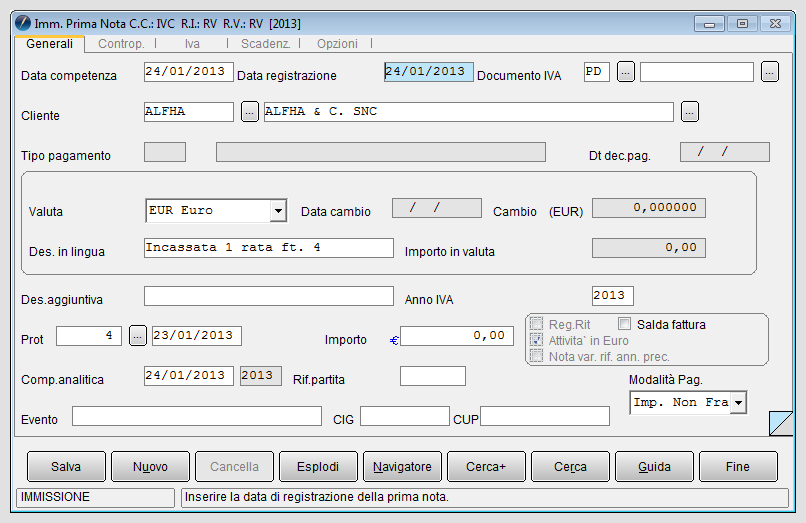Toggle the Attivita` in Euro checkbox

click(x=537, y=340)
